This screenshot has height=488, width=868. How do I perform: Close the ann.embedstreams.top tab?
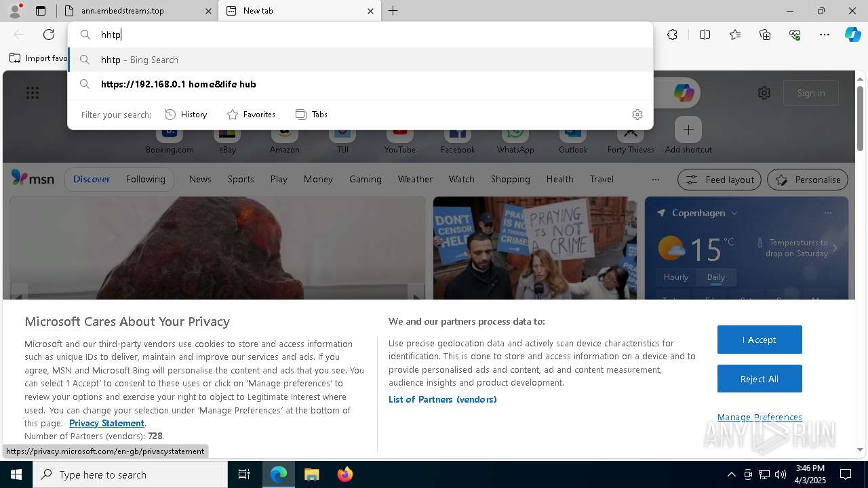click(209, 11)
